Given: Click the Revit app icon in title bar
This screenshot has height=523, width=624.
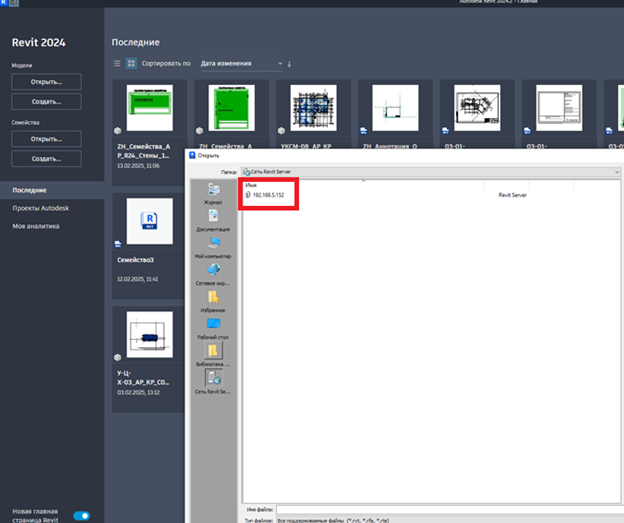Looking at the screenshot, I should tap(4, 2).
